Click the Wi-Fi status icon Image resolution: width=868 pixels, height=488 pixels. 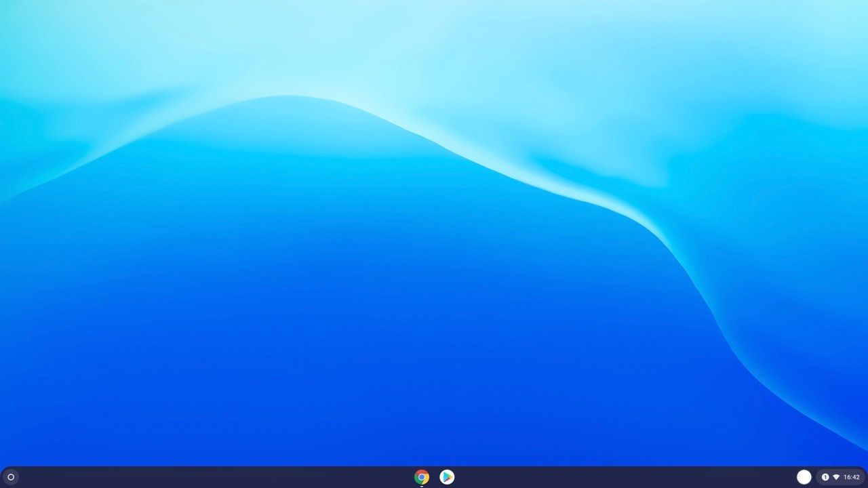click(836, 477)
